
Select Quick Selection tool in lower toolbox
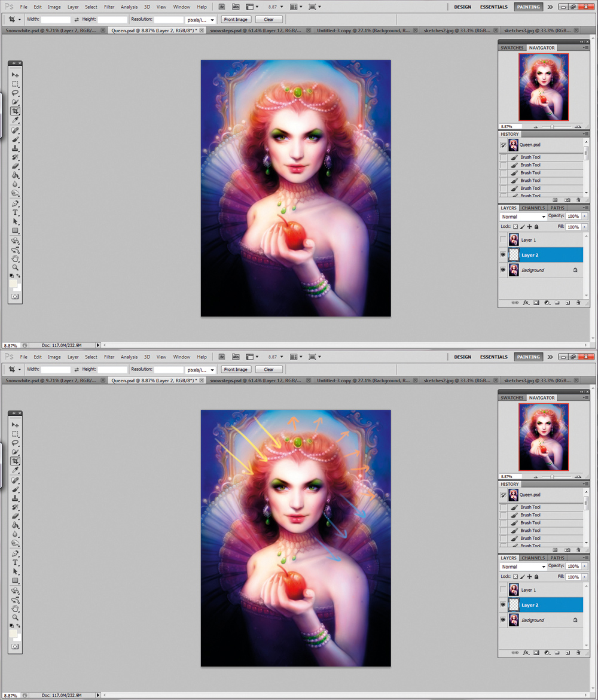[15, 452]
